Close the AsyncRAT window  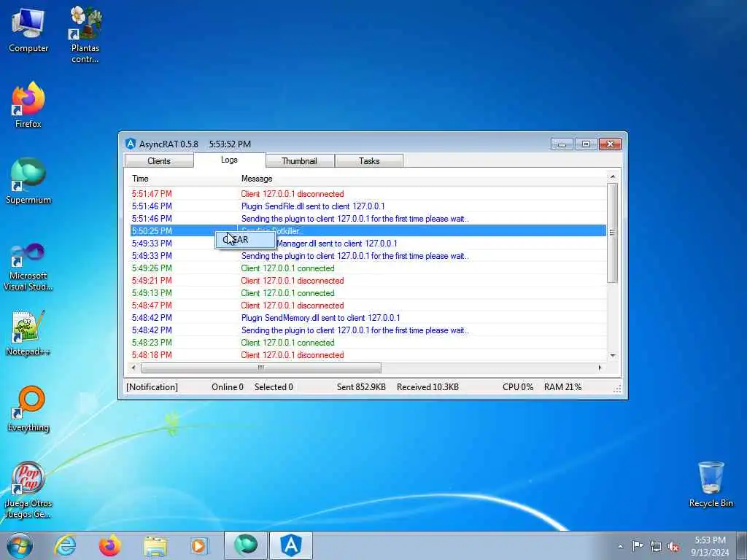(x=610, y=144)
